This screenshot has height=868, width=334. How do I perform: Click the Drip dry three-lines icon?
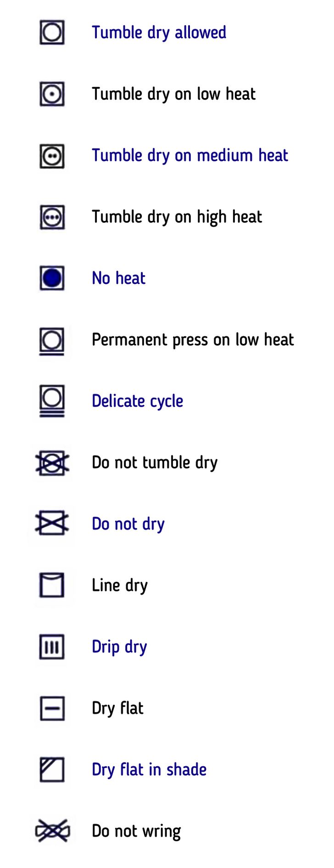pos(52,647)
